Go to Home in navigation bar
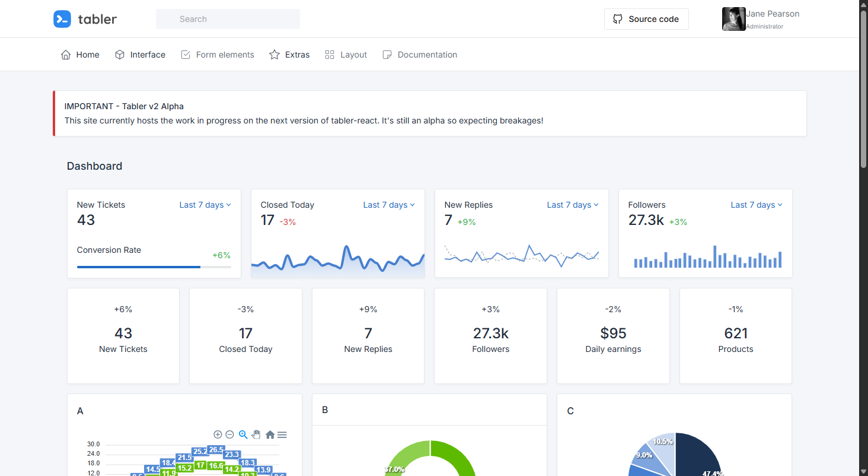The height and width of the screenshot is (476, 868). 80,55
